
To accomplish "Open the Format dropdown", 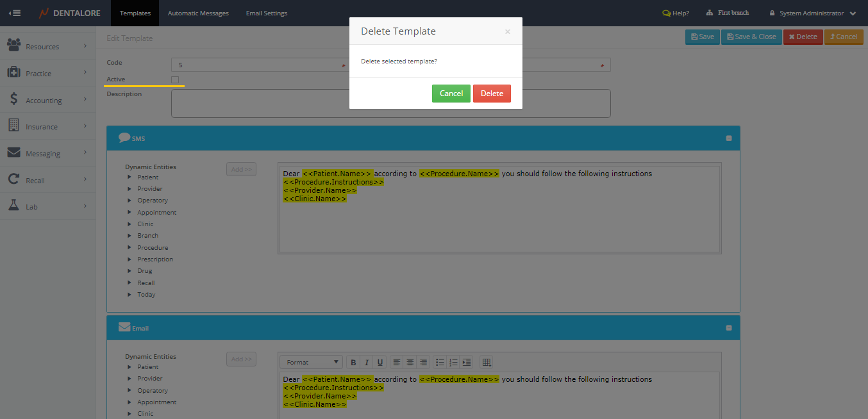I will click(x=311, y=363).
